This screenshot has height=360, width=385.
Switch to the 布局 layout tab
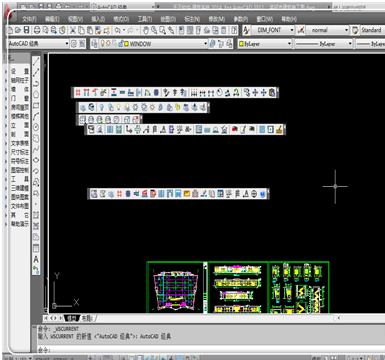pyautogui.click(x=88, y=318)
